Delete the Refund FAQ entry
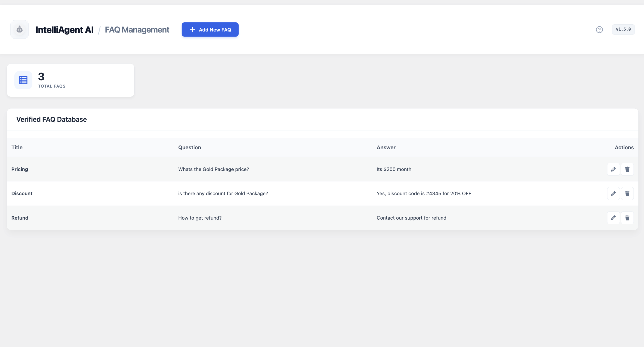This screenshot has width=644, height=347. [x=627, y=218]
